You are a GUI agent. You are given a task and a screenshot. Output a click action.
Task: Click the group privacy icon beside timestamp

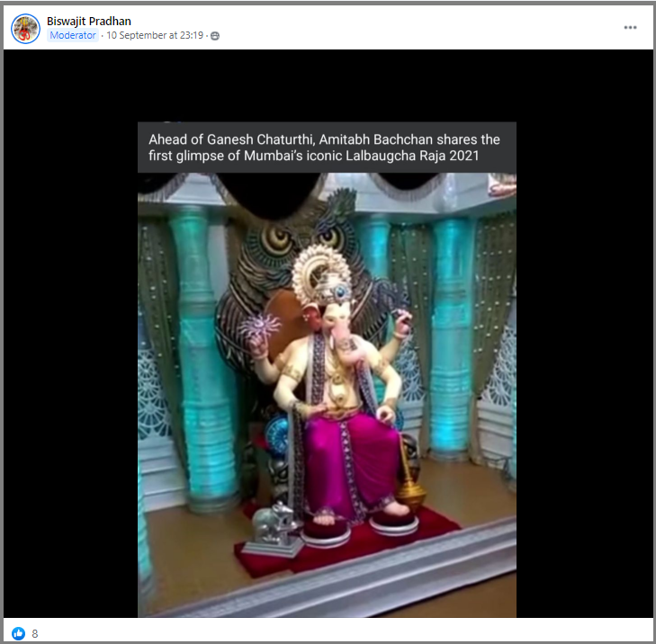coord(215,36)
